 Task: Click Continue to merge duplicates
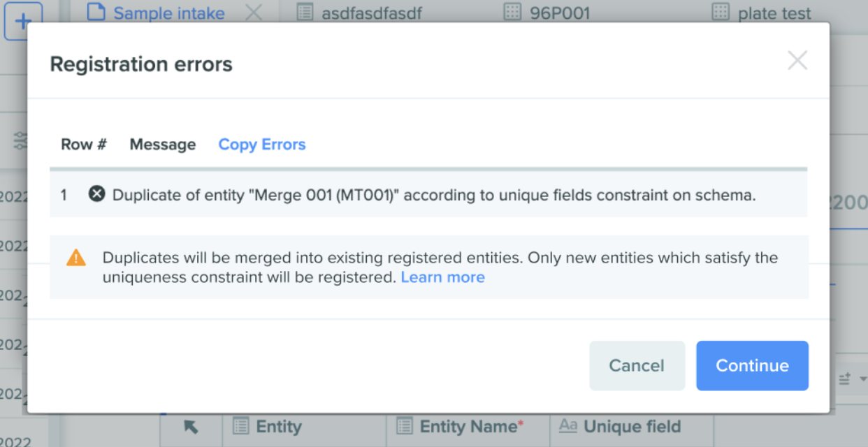point(752,365)
